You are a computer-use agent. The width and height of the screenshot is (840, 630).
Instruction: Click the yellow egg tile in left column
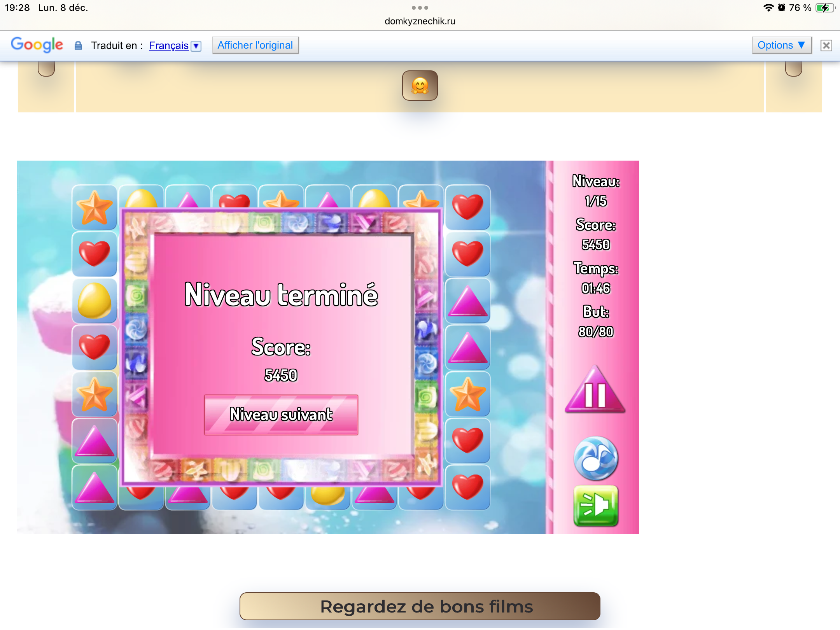pos(94,301)
